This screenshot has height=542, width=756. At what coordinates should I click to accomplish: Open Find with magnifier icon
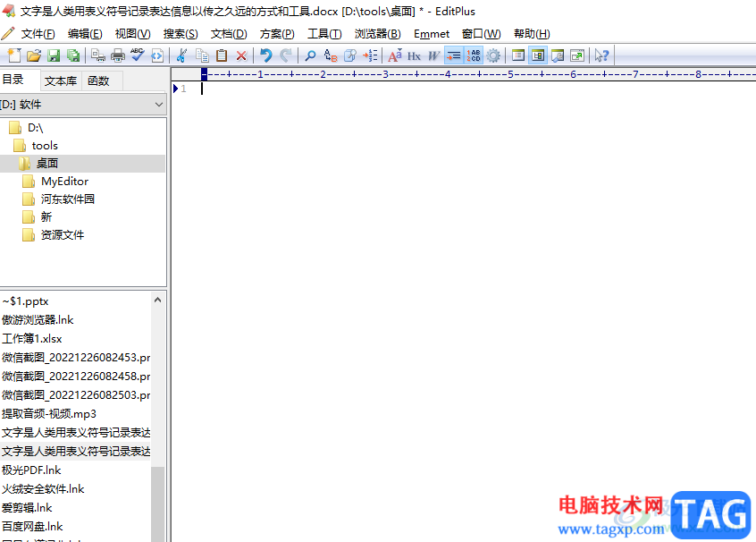(310, 55)
